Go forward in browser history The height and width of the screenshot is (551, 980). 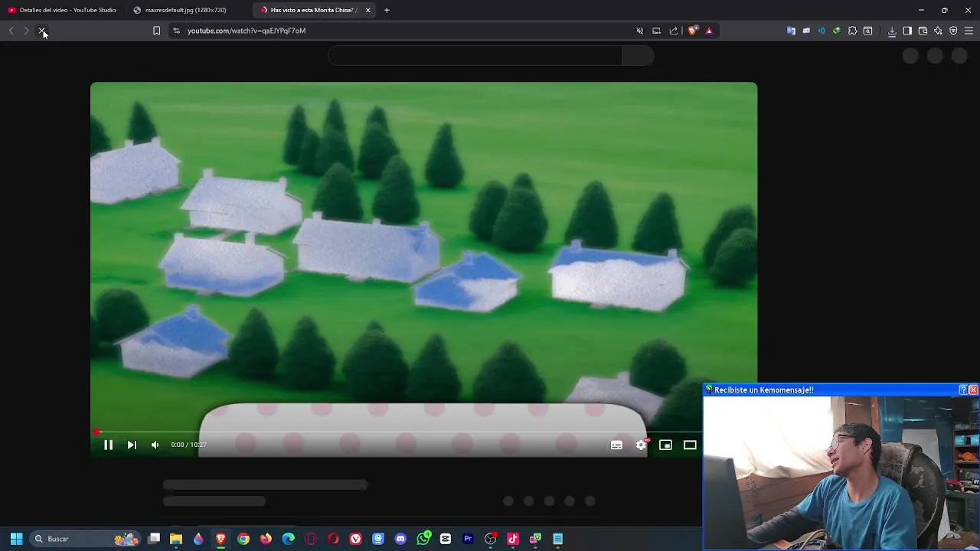click(26, 31)
